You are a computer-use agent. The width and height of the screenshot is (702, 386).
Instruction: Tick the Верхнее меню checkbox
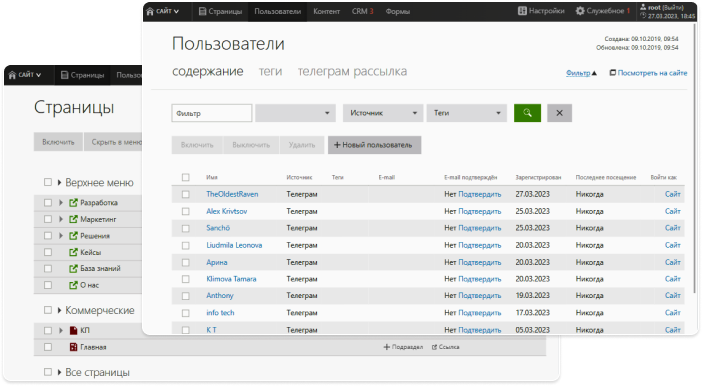pyautogui.click(x=48, y=182)
